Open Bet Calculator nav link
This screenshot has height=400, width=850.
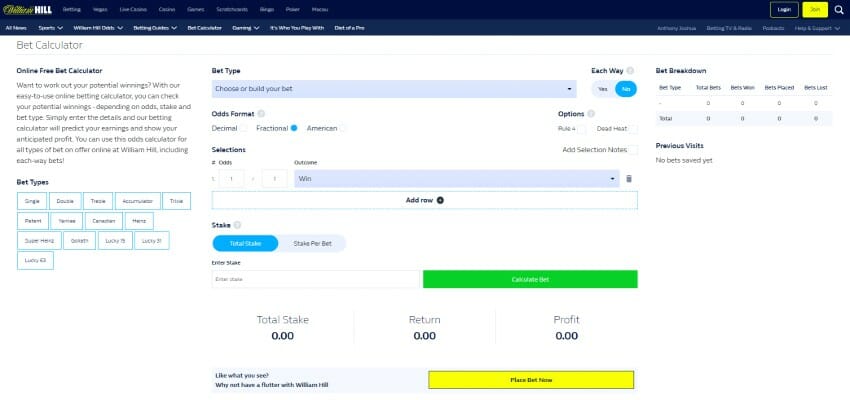click(x=204, y=28)
